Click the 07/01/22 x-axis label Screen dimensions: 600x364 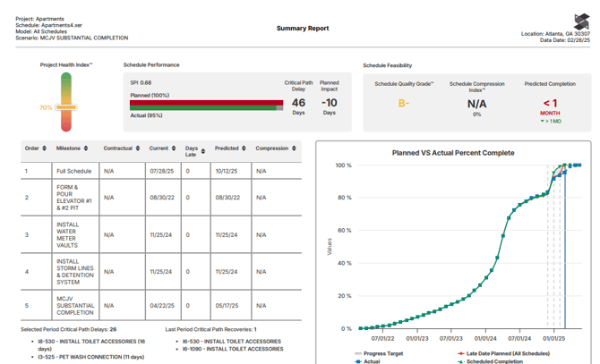point(382,338)
